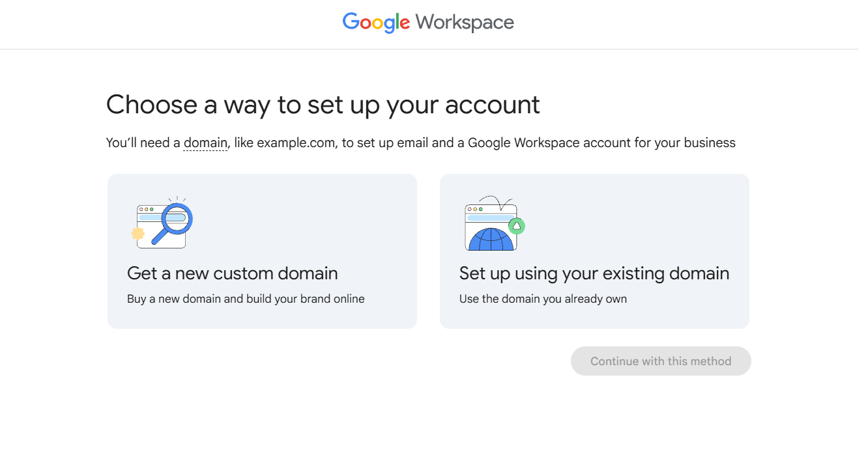868x472 pixels.
Task: Expand the domain tooltip in the description text
Action: click(205, 142)
